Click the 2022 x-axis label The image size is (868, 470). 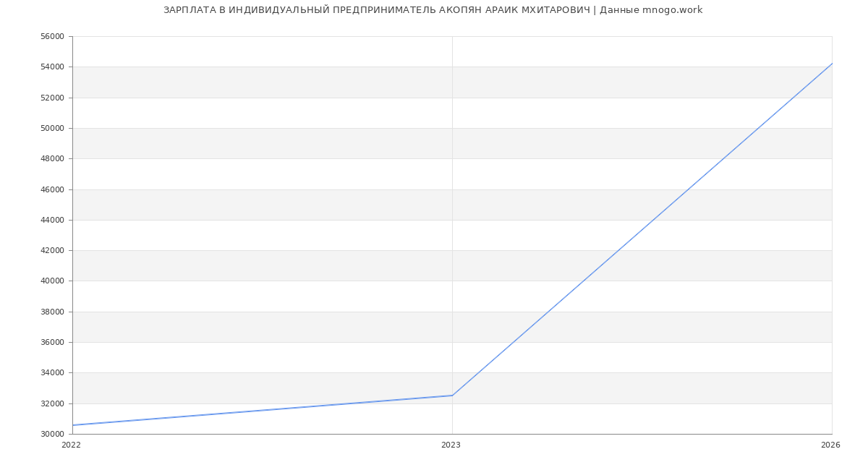72,445
